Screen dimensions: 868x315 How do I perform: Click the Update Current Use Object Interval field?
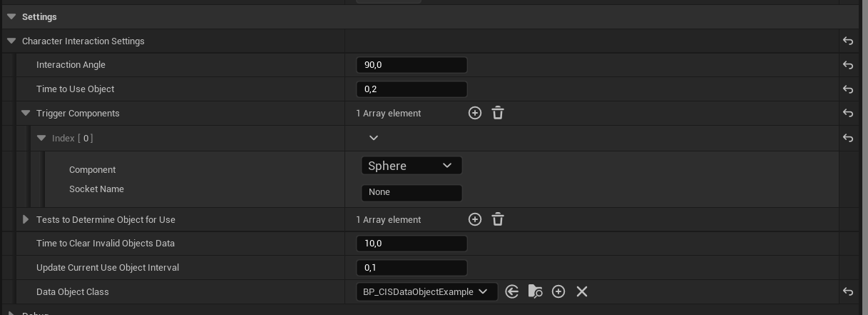412,268
